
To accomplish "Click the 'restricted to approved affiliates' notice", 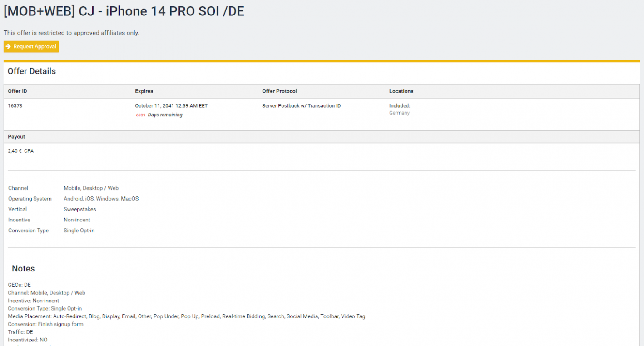I will click(71, 33).
